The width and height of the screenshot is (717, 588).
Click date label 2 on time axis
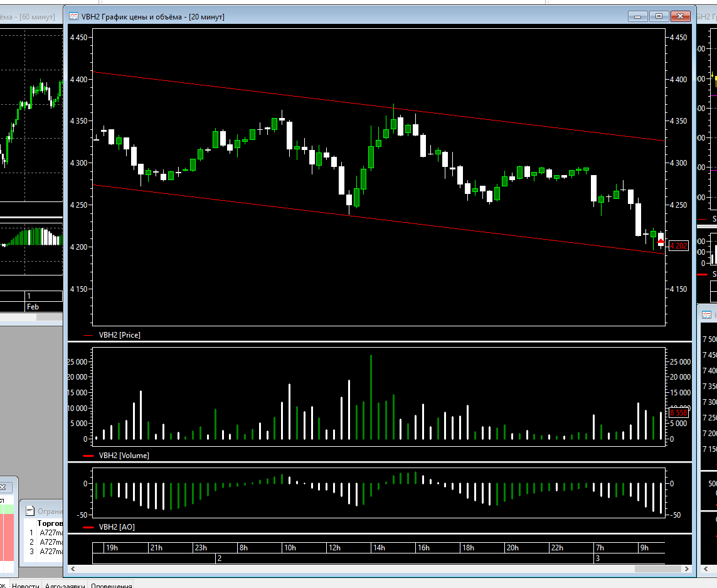point(220,559)
